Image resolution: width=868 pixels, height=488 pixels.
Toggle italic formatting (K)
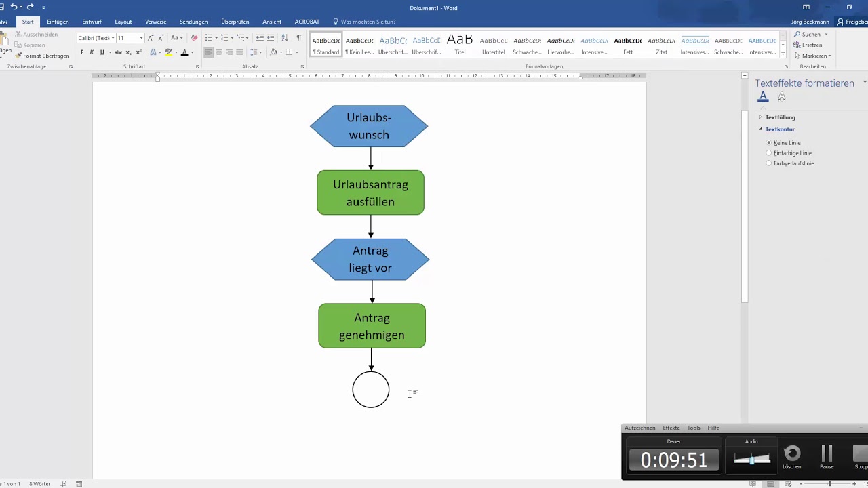point(92,52)
